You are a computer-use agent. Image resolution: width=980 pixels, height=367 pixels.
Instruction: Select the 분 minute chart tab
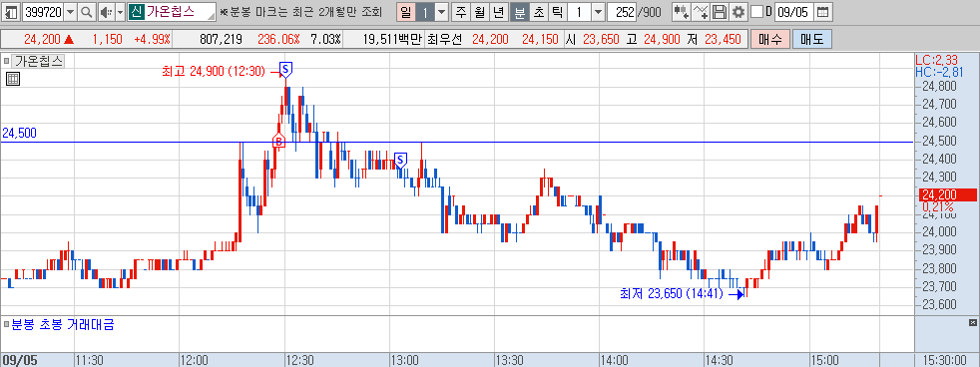tap(519, 12)
